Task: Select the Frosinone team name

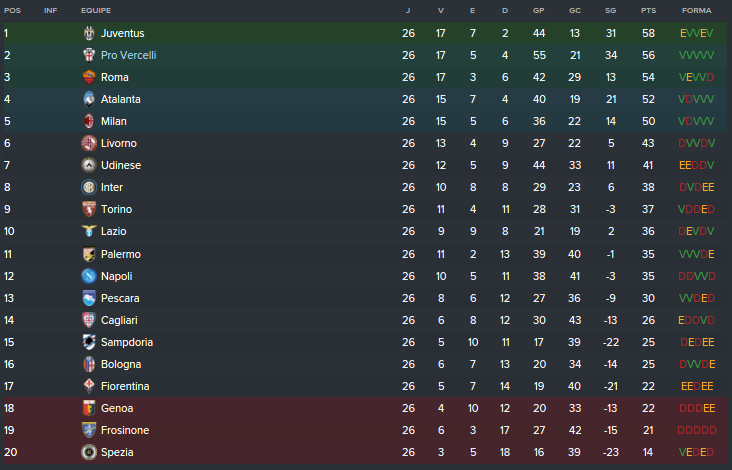Action: (125, 430)
